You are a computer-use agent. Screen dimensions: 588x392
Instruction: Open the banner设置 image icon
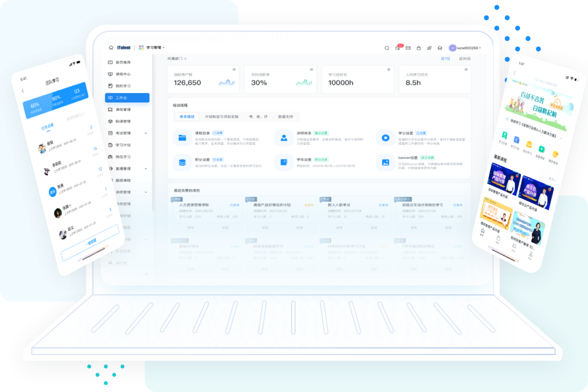(x=385, y=162)
